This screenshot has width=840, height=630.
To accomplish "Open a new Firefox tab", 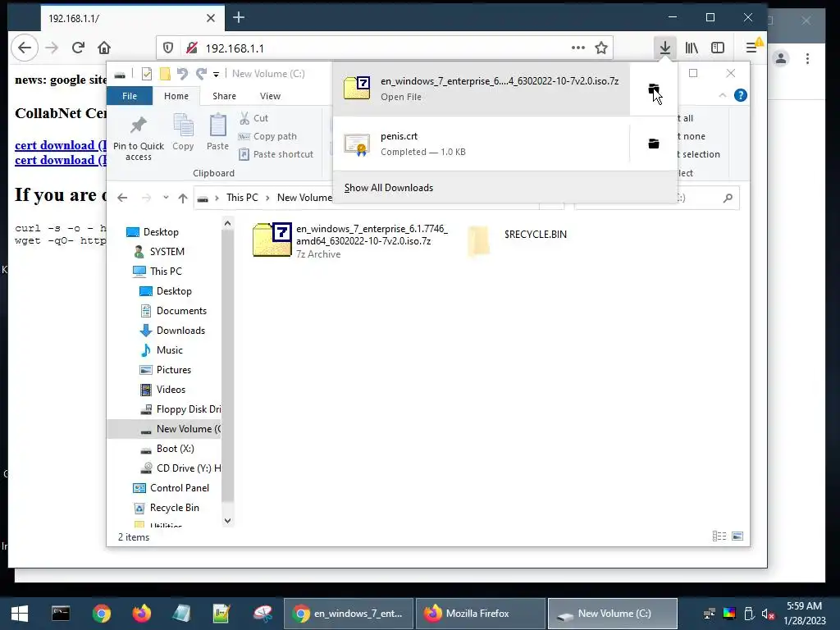I will [239, 18].
